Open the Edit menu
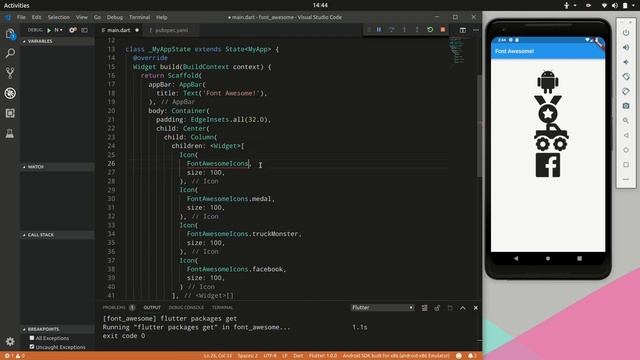The height and width of the screenshot is (360, 640). click(37, 17)
